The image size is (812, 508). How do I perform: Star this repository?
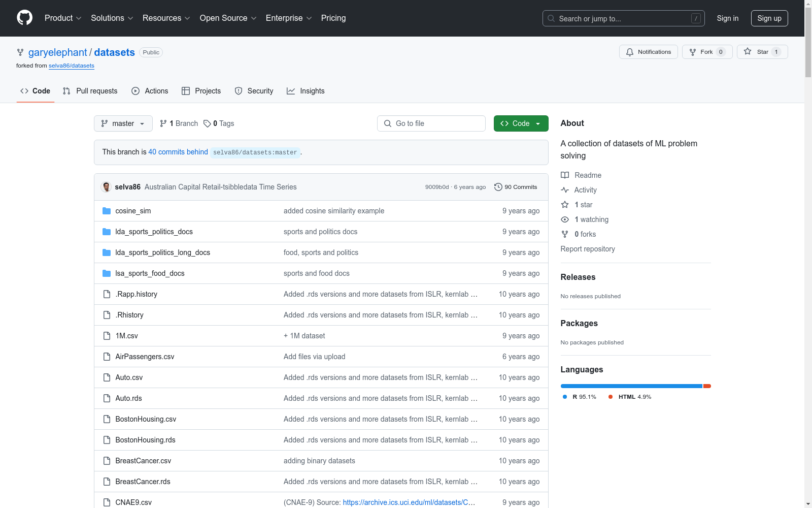coord(762,52)
